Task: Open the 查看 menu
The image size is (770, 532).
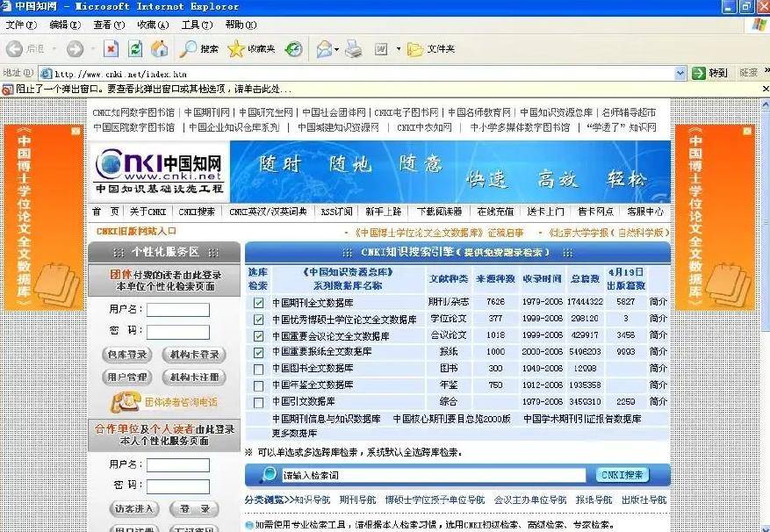Action: (x=109, y=25)
